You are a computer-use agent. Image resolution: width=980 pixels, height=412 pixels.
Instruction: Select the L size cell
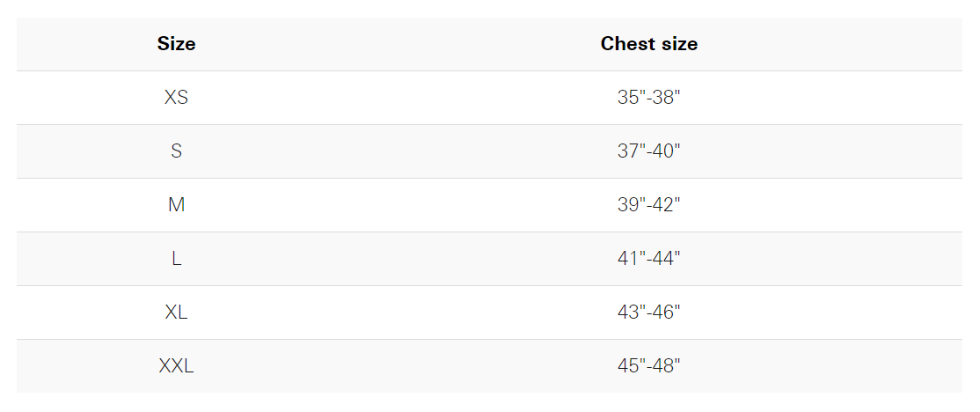click(176, 259)
